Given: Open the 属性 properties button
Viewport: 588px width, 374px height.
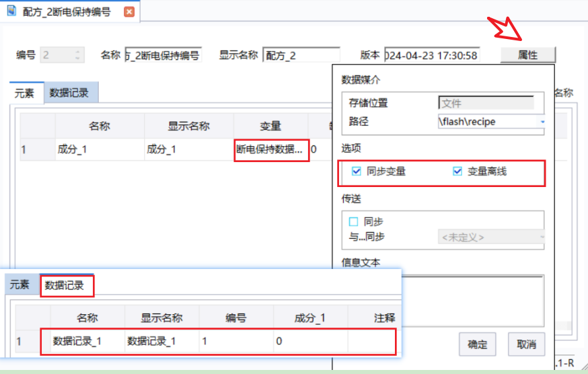Looking at the screenshot, I should pos(528,54).
